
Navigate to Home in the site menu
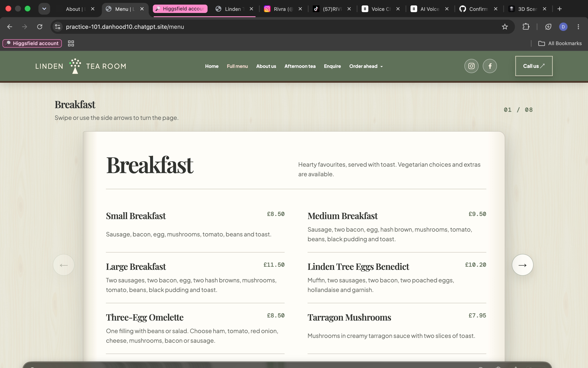pyautogui.click(x=212, y=66)
